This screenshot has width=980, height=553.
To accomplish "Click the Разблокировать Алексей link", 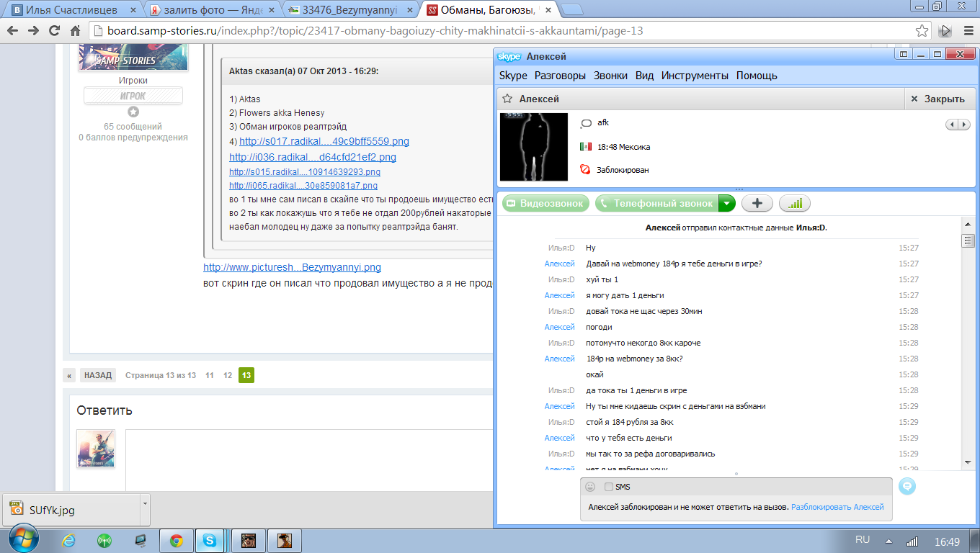I will point(837,507).
